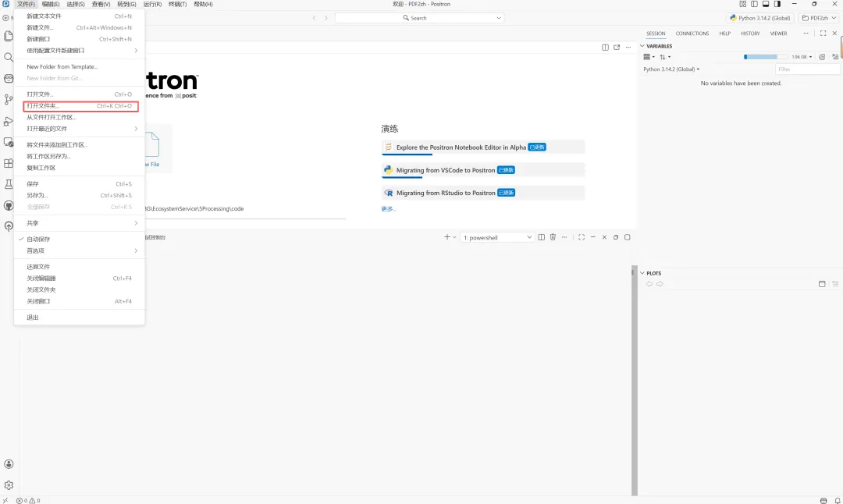Toggle secondary side bar layout button
This screenshot has height=504, width=843.
pos(777,4)
